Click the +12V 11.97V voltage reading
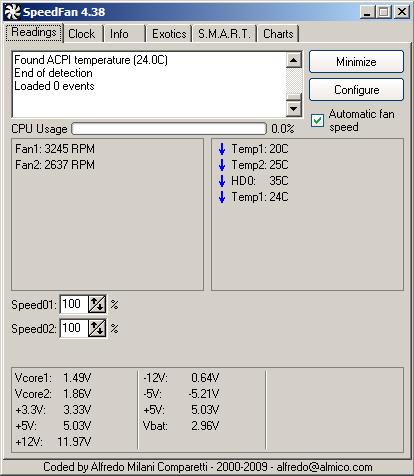Image resolution: width=414 pixels, height=476 pixels. tap(53, 442)
